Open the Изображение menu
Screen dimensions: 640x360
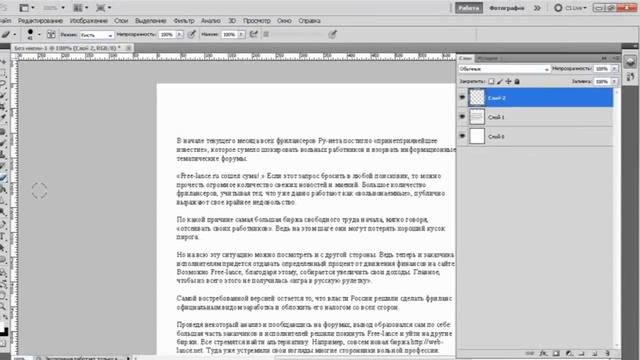point(89,21)
